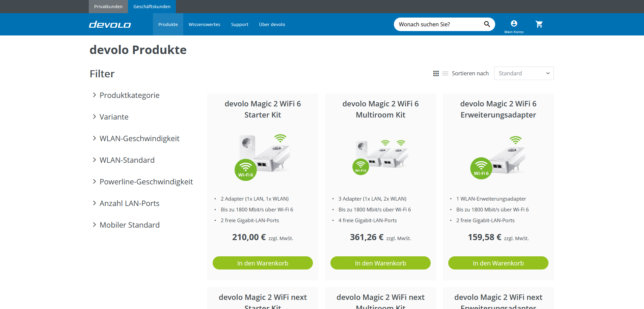Click the WiFi 6 Starter Kit product image
This screenshot has height=309, width=644.
point(263,157)
